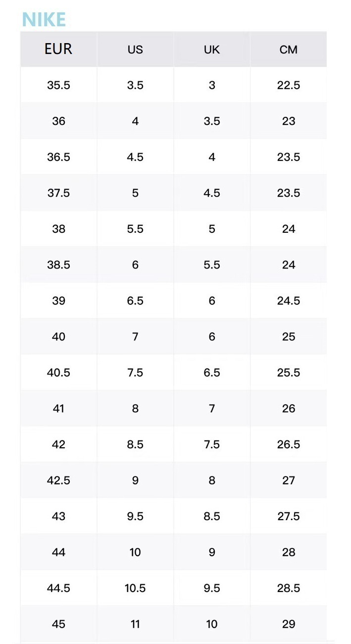
Task: Click US size 10.5 cell
Action: [135, 588]
